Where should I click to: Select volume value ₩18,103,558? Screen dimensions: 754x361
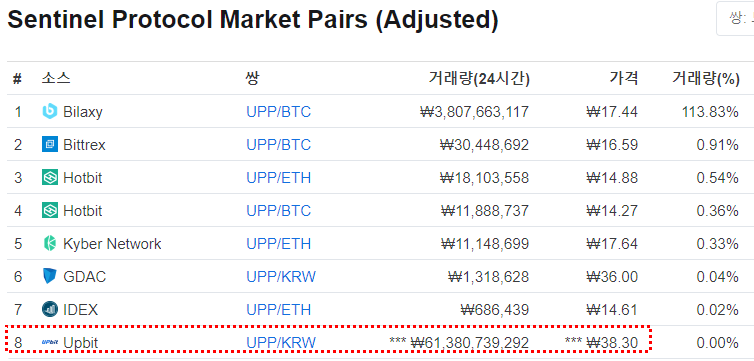point(484,178)
